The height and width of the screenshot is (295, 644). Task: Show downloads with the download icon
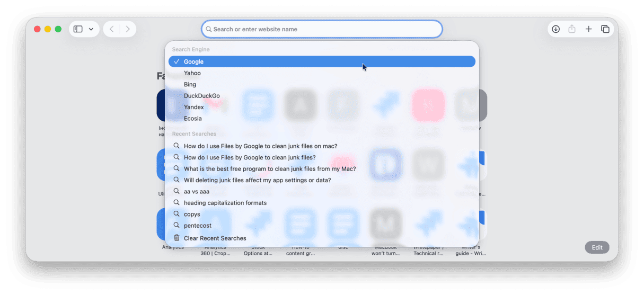click(x=555, y=29)
